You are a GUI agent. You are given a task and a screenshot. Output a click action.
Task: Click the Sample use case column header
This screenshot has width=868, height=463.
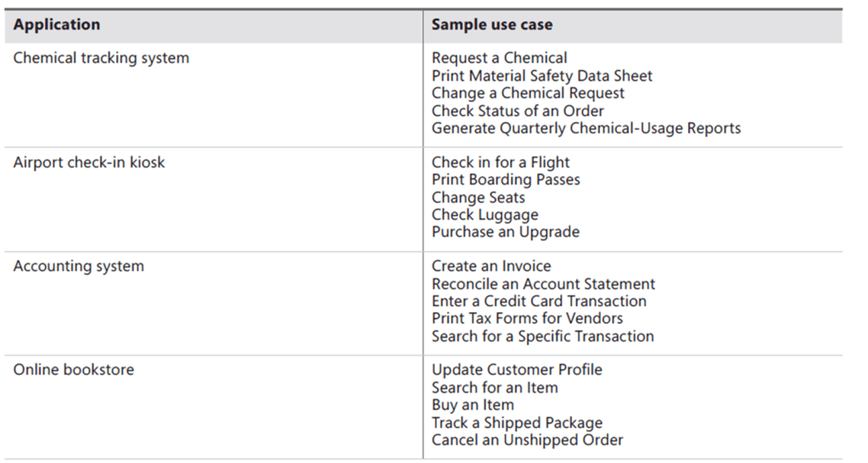(x=491, y=25)
